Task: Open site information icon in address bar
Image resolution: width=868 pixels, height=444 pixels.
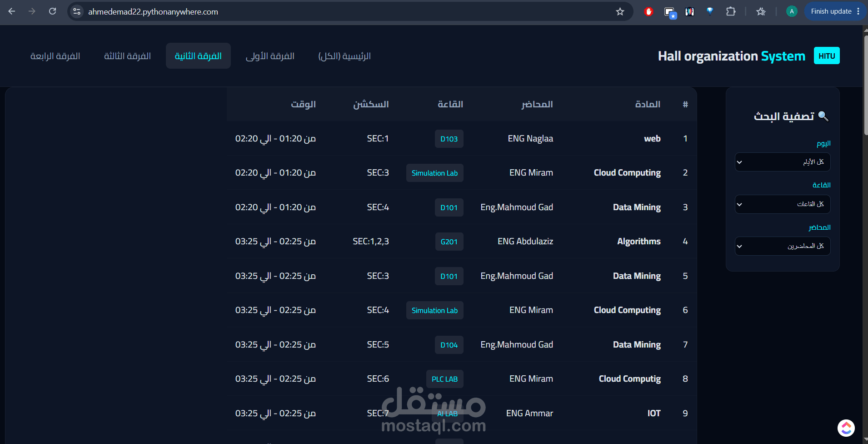Action: click(77, 11)
